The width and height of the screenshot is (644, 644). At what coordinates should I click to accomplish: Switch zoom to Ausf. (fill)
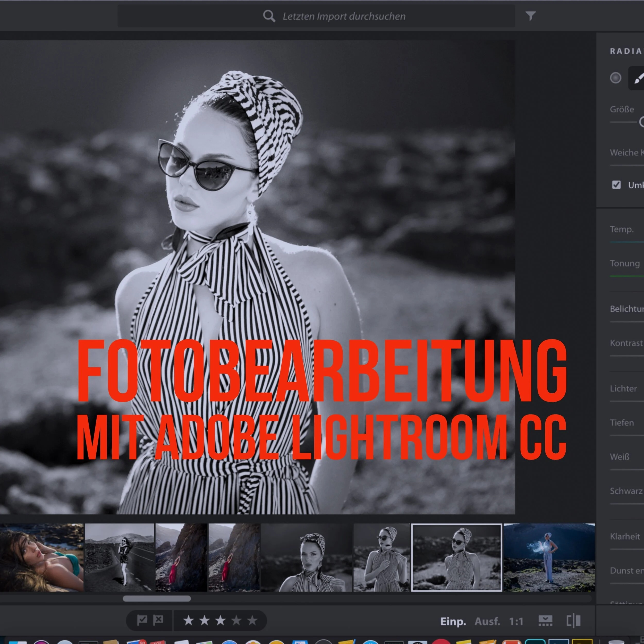click(x=487, y=621)
